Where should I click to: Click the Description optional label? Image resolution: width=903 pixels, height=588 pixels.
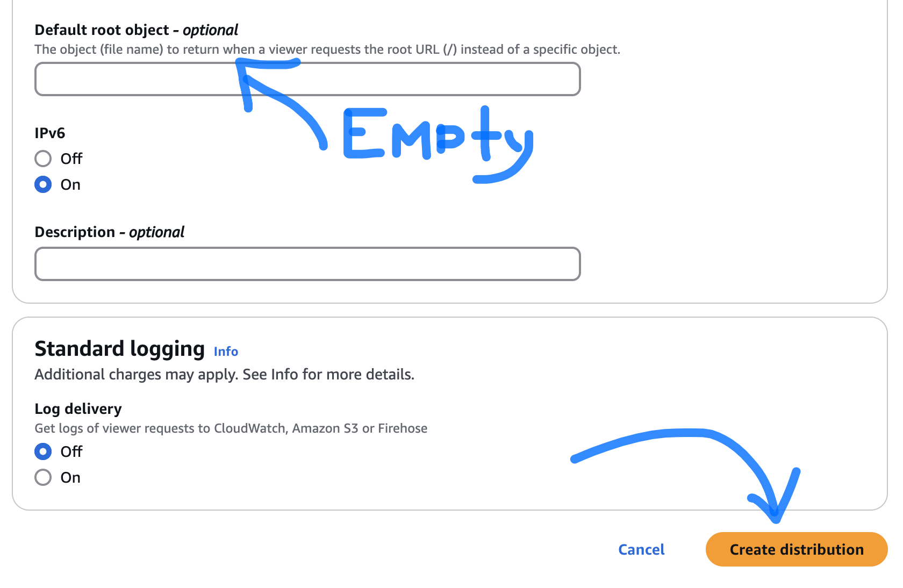coord(109,232)
